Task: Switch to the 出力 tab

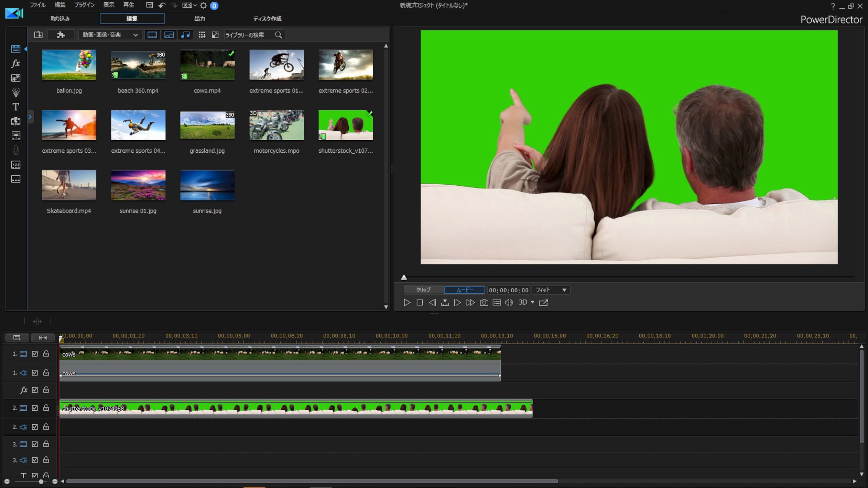Action: [199, 19]
